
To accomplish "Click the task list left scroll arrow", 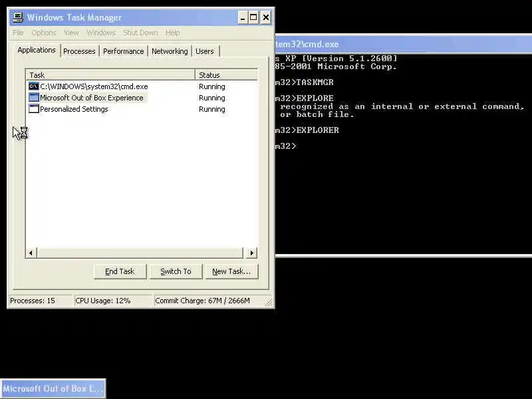I will click(x=31, y=253).
